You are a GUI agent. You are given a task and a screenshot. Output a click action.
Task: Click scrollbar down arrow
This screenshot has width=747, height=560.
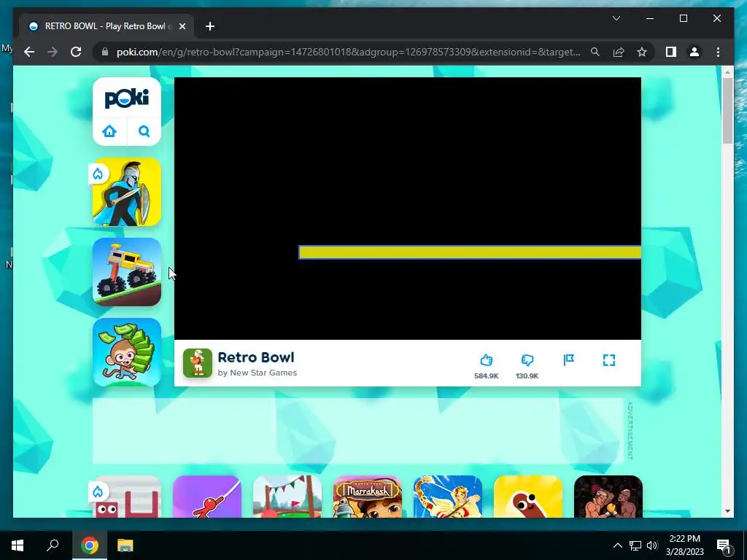[727, 511]
